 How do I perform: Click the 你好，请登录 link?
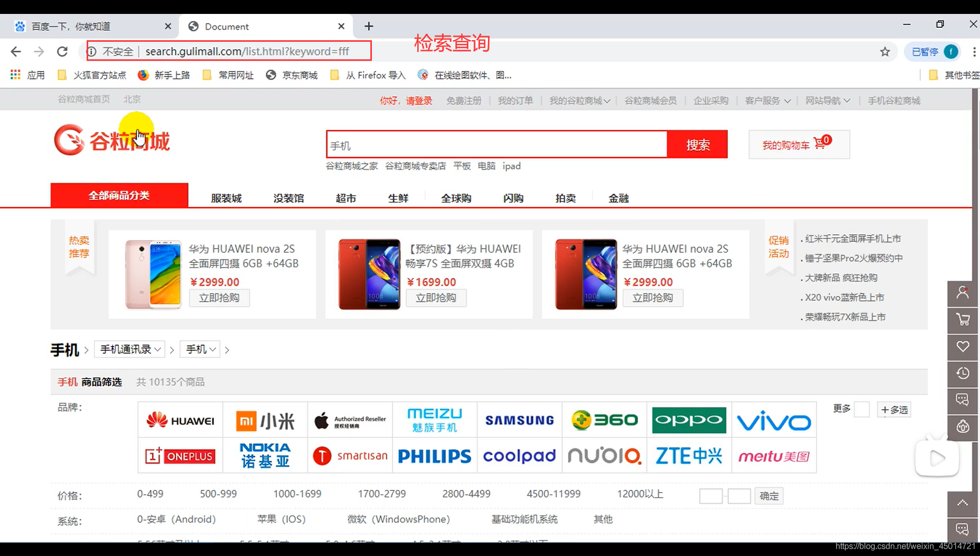(406, 101)
